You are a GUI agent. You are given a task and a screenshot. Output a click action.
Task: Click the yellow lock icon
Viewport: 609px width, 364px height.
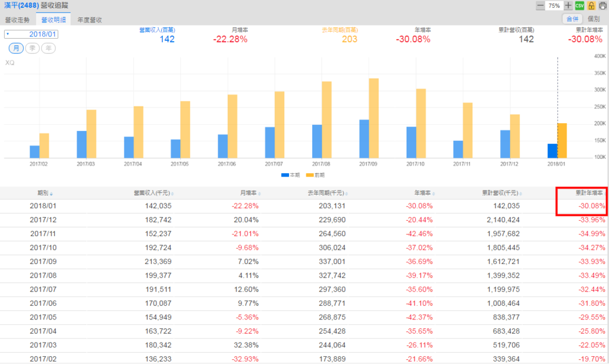pos(591,5)
